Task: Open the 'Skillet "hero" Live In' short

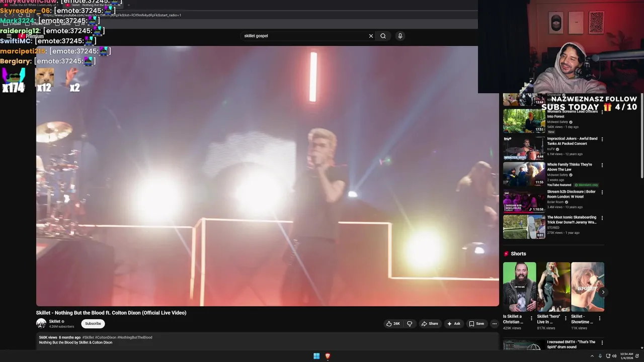Action: point(553,287)
